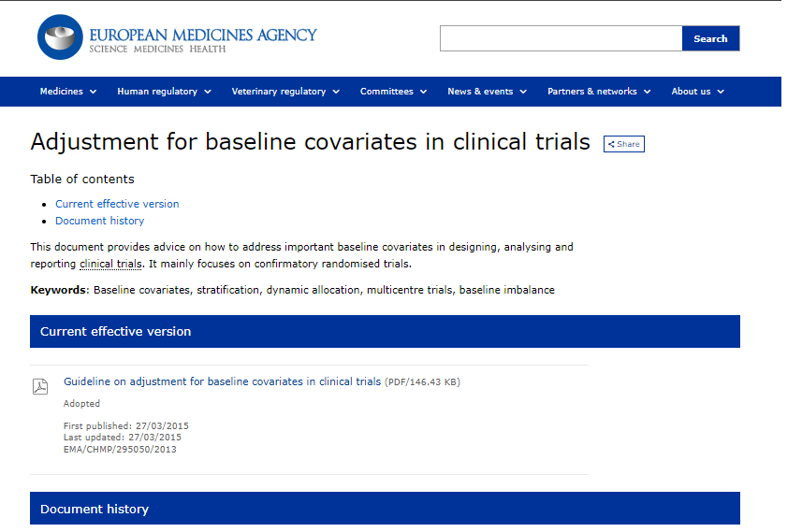Open the Partners & networks menu
The height and width of the screenshot is (532, 802).
click(x=599, y=92)
